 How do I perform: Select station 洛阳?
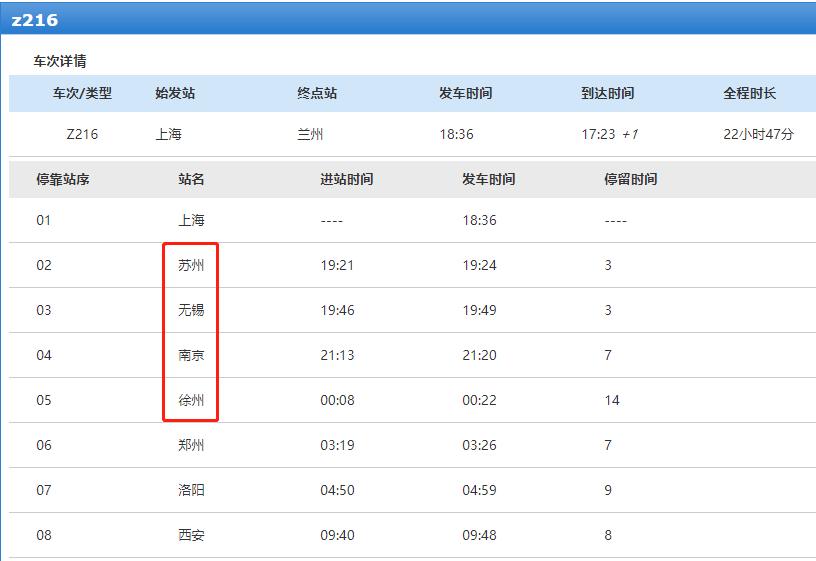(192, 490)
